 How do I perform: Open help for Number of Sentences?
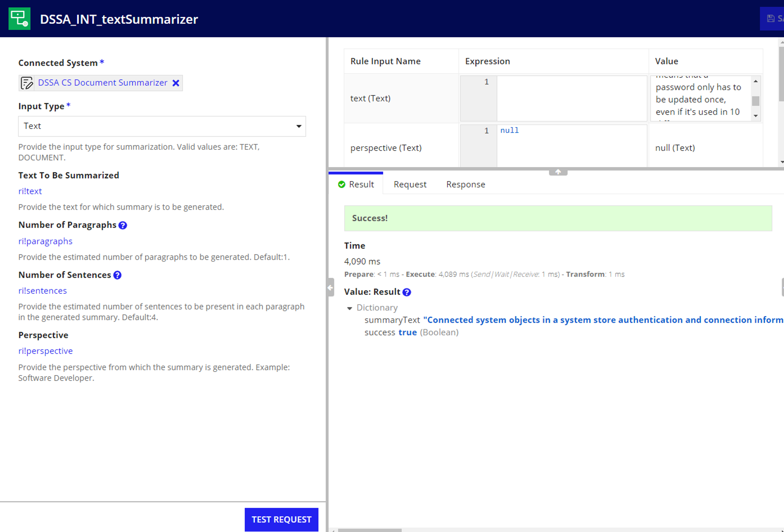117,275
